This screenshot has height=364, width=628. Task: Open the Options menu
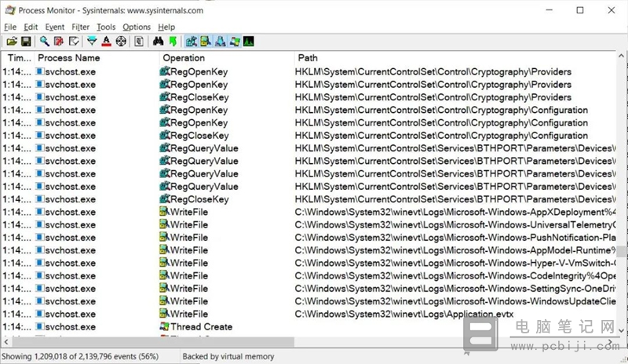(137, 27)
